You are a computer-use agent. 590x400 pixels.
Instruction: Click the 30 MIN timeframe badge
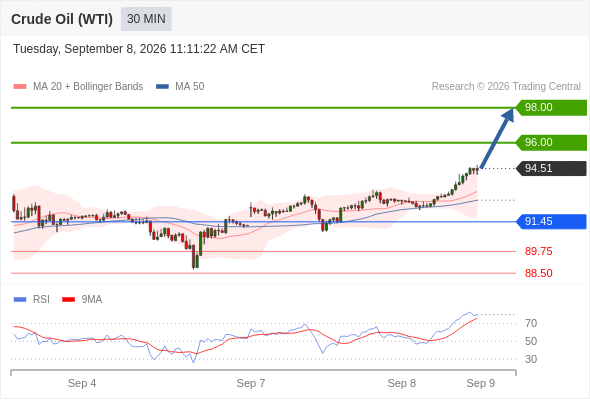146,19
